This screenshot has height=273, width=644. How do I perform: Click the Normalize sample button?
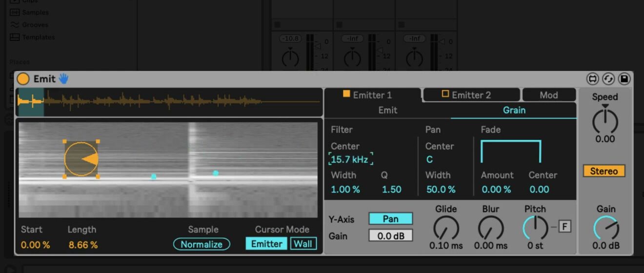(201, 244)
